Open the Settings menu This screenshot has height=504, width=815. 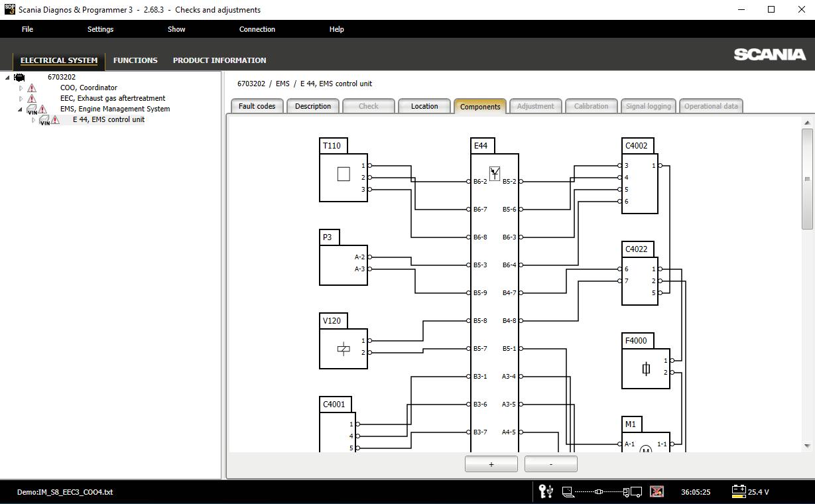click(100, 29)
